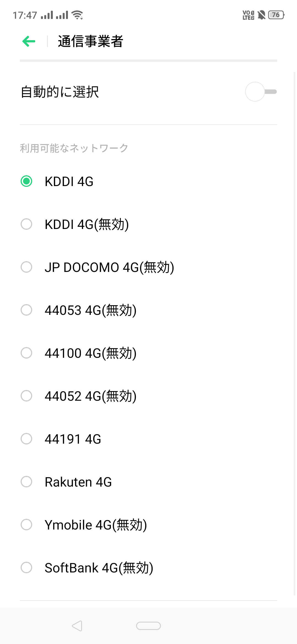This screenshot has width=297, height=644.
Task: Tap the battery level indicator
Action: click(276, 15)
